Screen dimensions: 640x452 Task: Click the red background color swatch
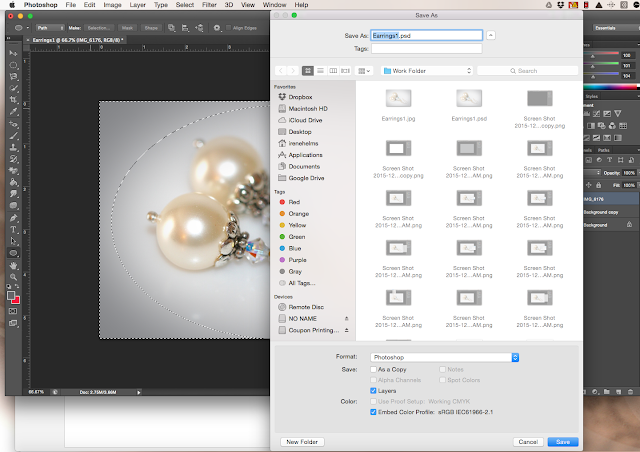[16, 301]
